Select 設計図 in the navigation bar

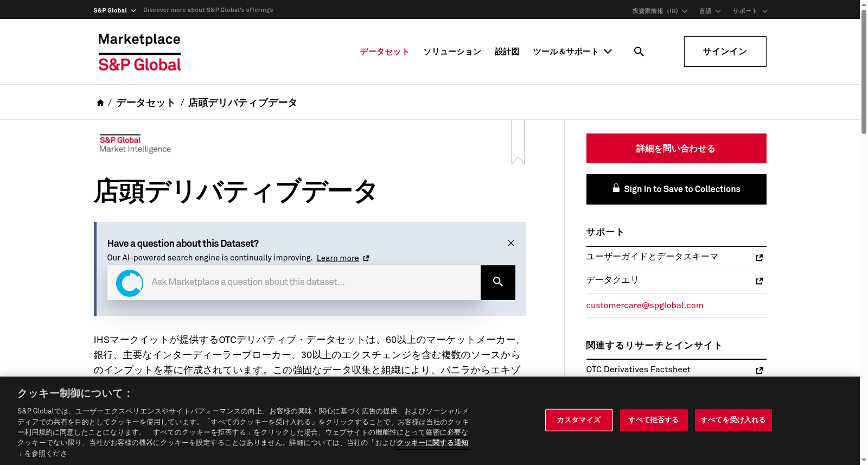coord(507,52)
